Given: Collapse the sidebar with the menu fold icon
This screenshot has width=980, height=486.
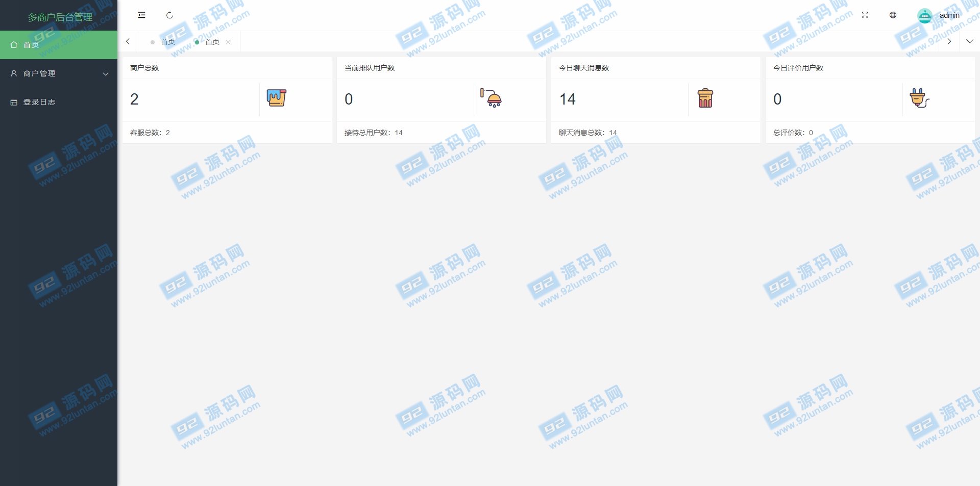Looking at the screenshot, I should (141, 15).
